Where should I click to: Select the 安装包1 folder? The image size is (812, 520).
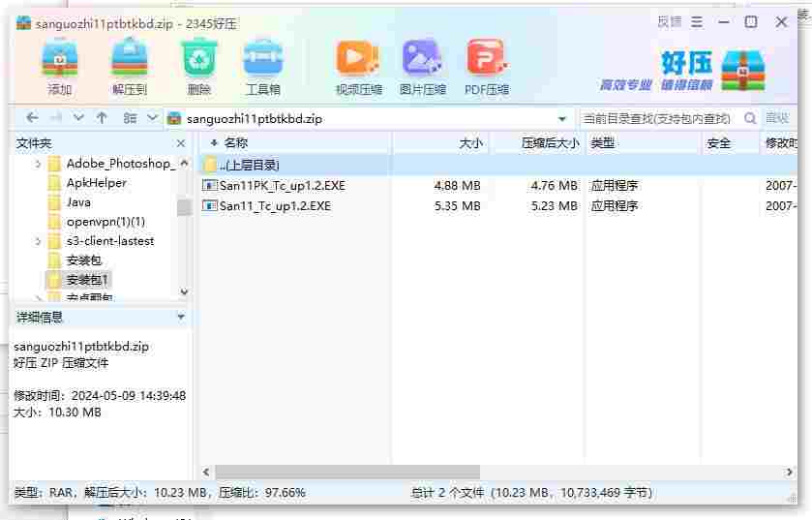pos(87,280)
